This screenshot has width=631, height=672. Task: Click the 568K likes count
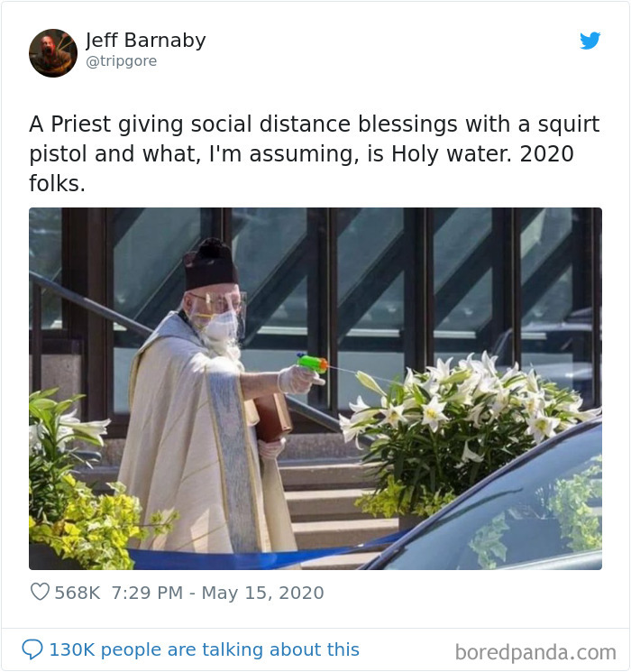coord(78,593)
